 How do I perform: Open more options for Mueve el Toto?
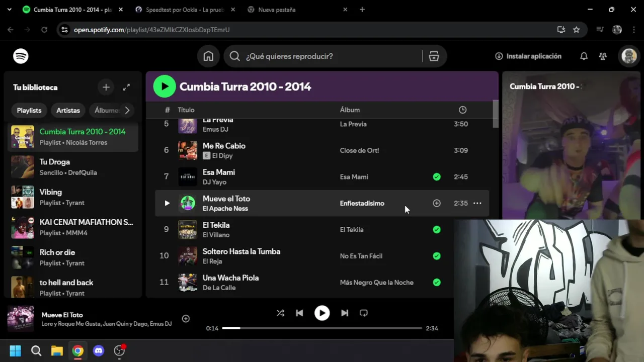(477, 203)
